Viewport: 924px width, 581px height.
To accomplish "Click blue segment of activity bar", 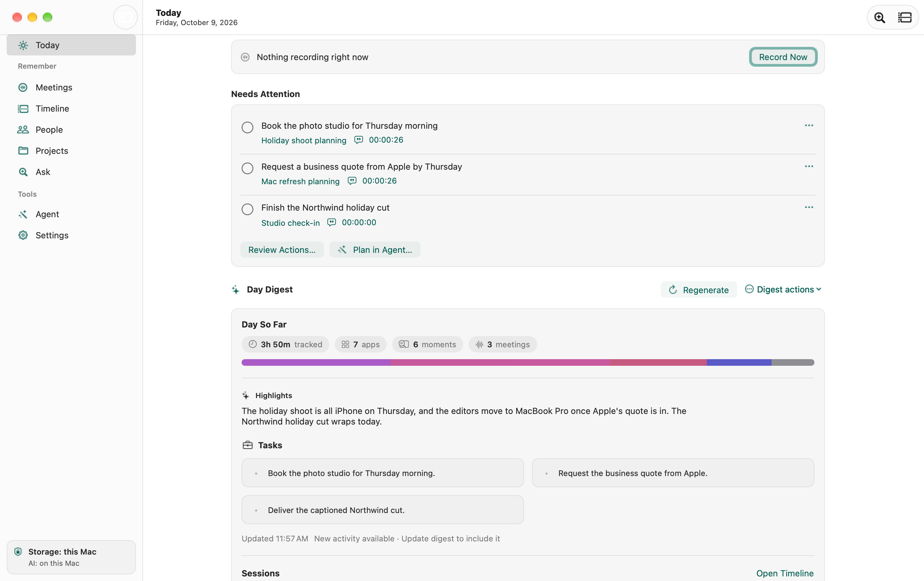I will pyautogui.click(x=739, y=363).
